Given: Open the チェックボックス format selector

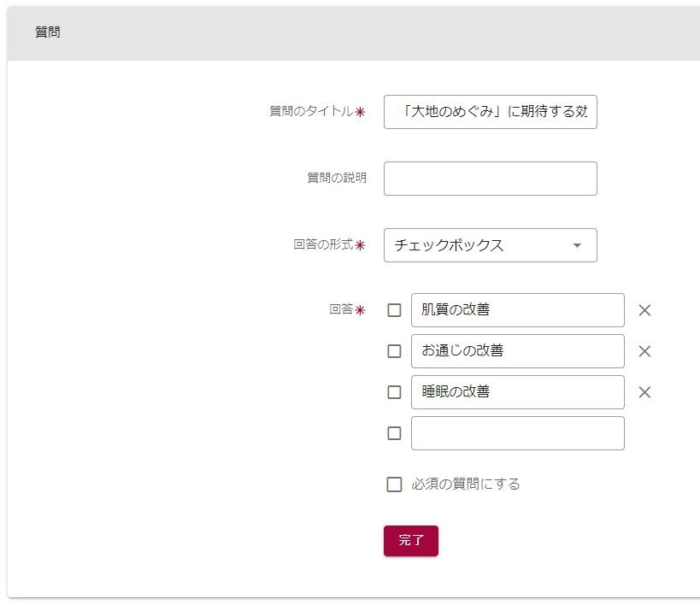Looking at the screenshot, I should [x=479, y=245].
